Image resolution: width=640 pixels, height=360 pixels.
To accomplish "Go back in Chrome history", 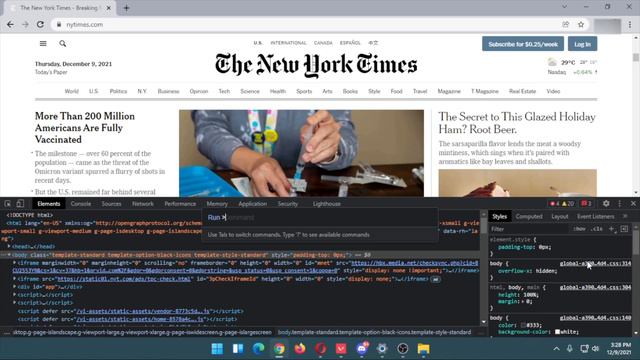I will pos(10,24).
